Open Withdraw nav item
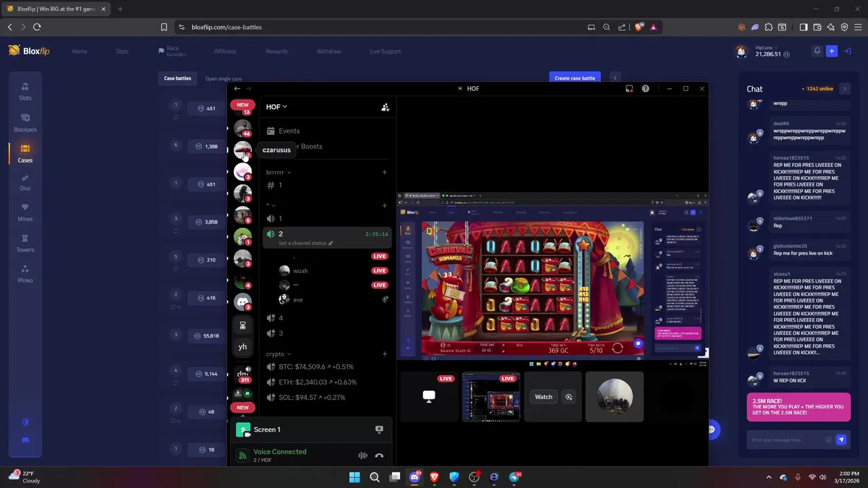Viewport: 868px width, 488px height. [329, 52]
